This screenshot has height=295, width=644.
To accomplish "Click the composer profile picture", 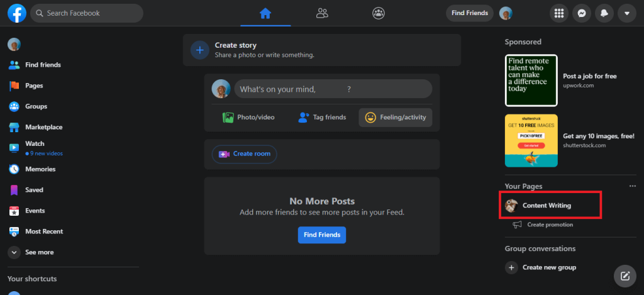I will pyautogui.click(x=221, y=89).
